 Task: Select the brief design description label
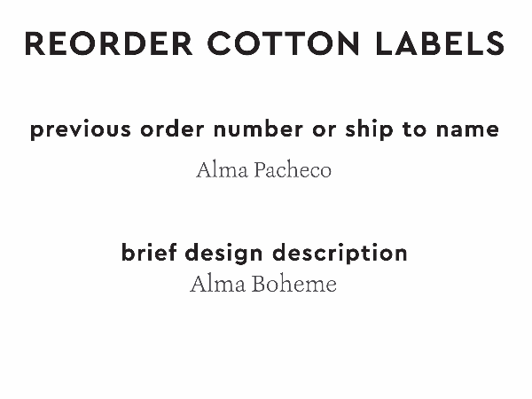click(264, 253)
